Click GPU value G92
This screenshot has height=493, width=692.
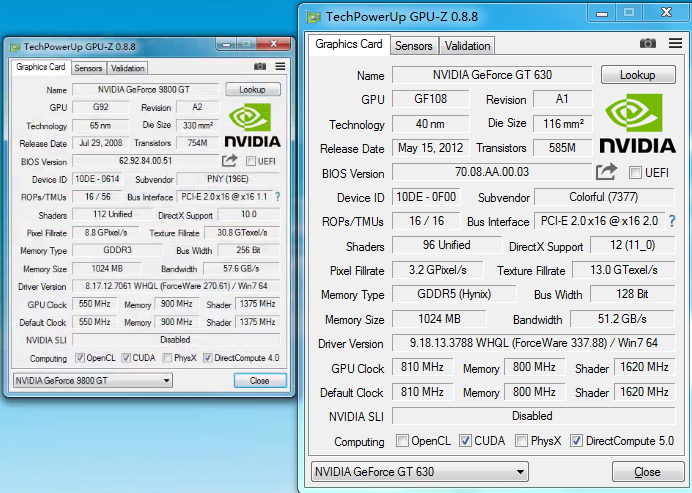(x=101, y=107)
